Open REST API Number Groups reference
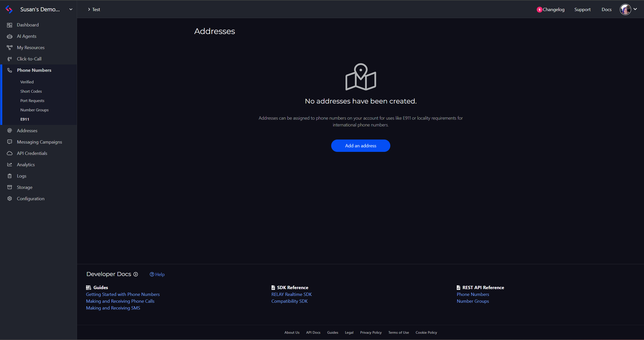This screenshot has height=340, width=644. coord(473,301)
